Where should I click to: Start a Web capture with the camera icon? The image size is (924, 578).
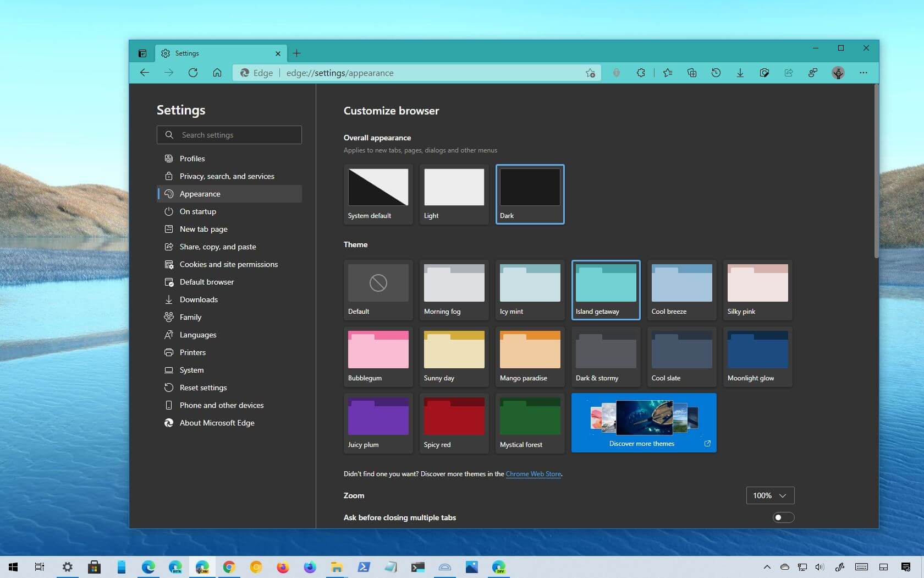(765, 73)
